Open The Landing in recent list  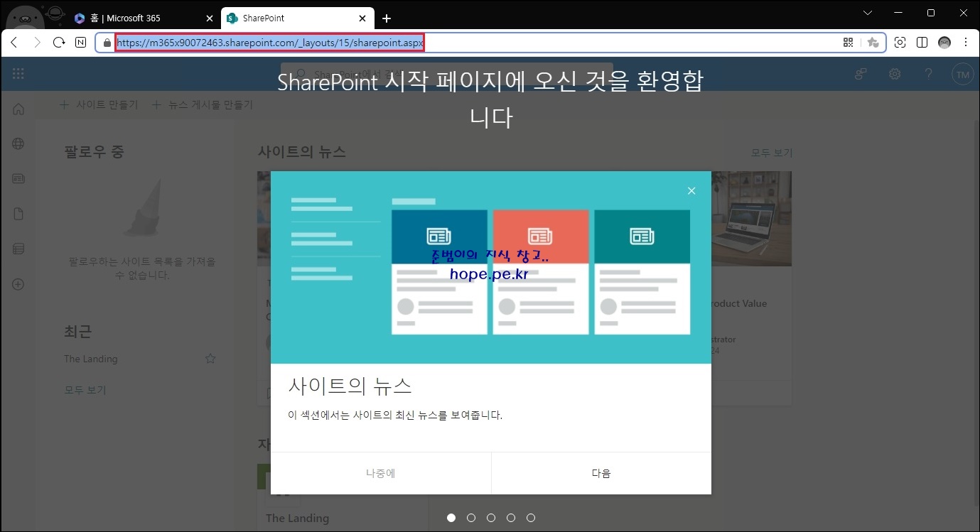pos(91,359)
